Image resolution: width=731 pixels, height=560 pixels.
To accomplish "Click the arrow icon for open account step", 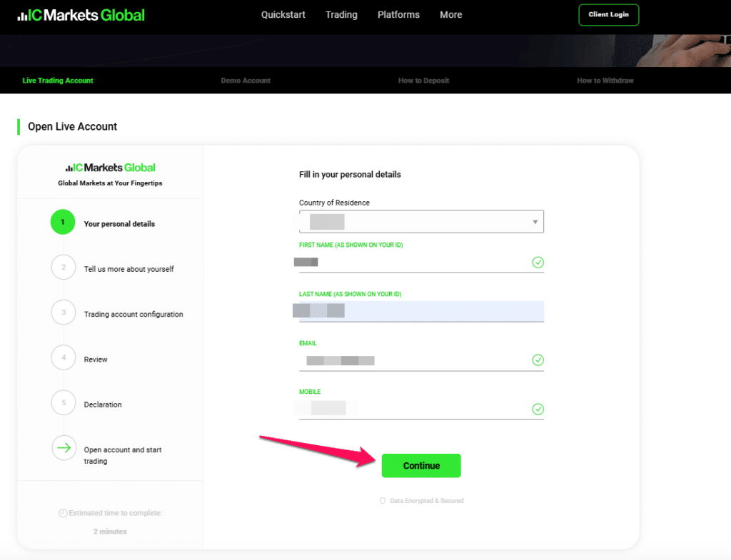I will coord(64,448).
